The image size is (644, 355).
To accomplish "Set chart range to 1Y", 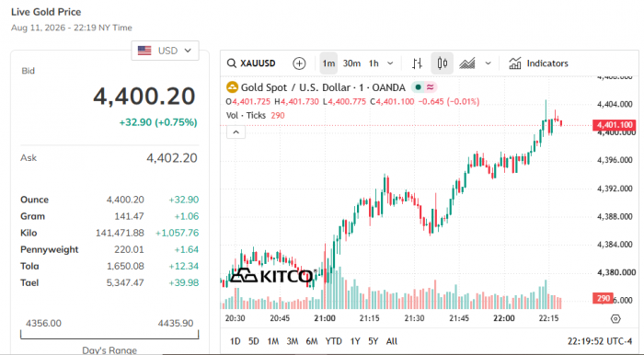I will click(x=355, y=341).
